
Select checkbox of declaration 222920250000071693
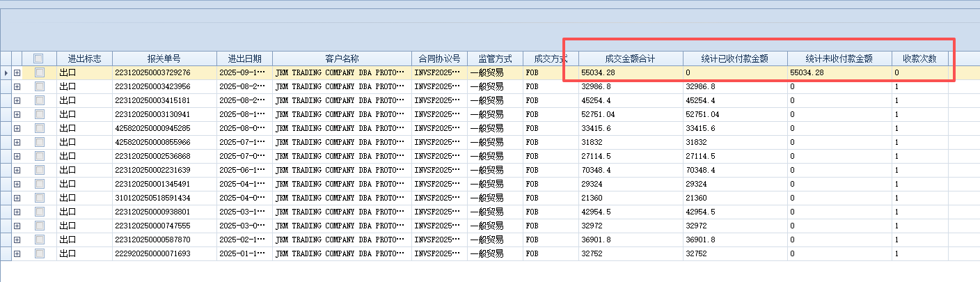[x=39, y=253]
